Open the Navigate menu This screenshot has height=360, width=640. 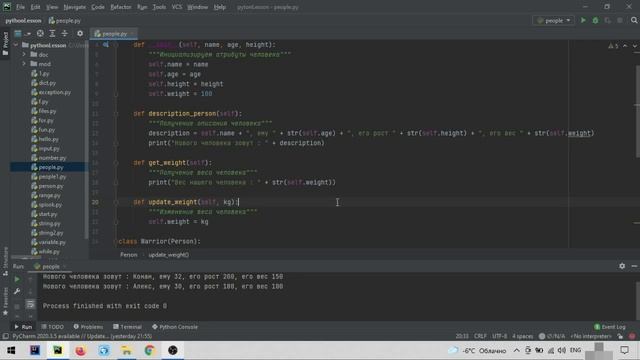point(75,7)
